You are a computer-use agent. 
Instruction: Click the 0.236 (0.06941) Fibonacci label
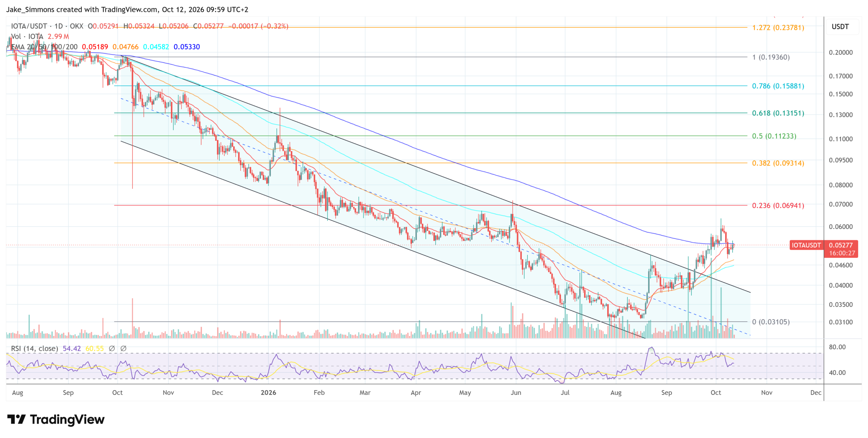click(x=778, y=205)
